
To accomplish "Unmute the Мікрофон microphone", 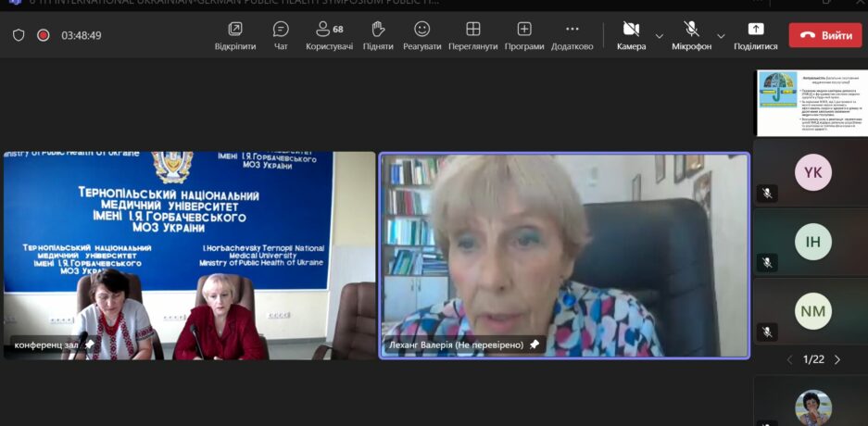I will [691, 35].
